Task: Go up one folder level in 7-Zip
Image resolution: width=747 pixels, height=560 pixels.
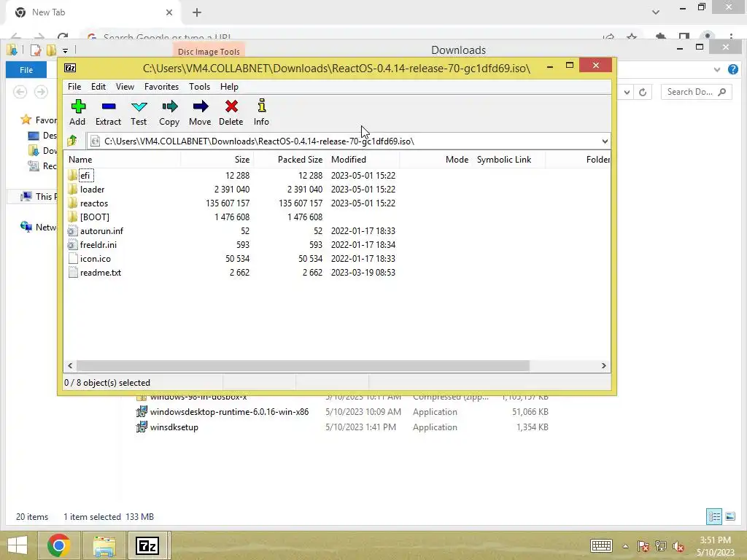Action: coord(72,141)
